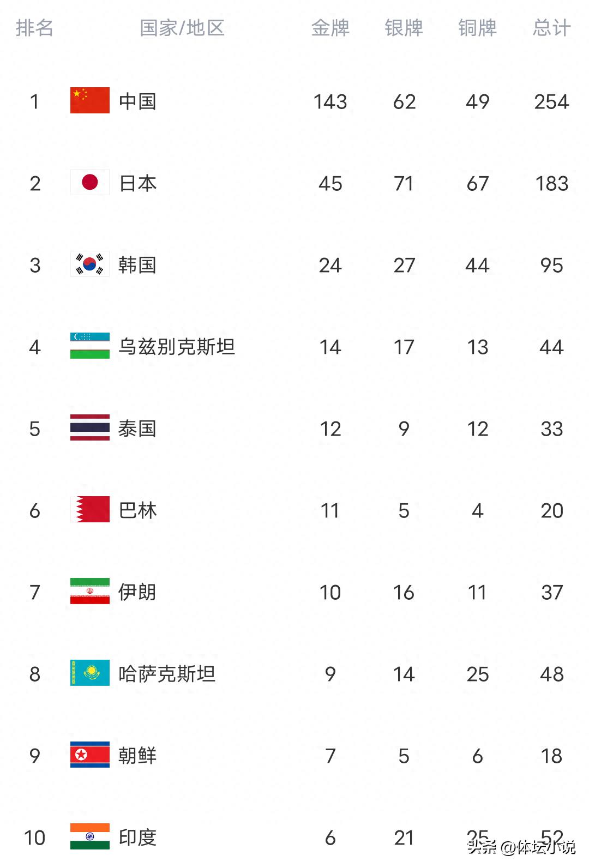
Task: Open the 乌兹别克斯坦 country name link
Action: (177, 347)
